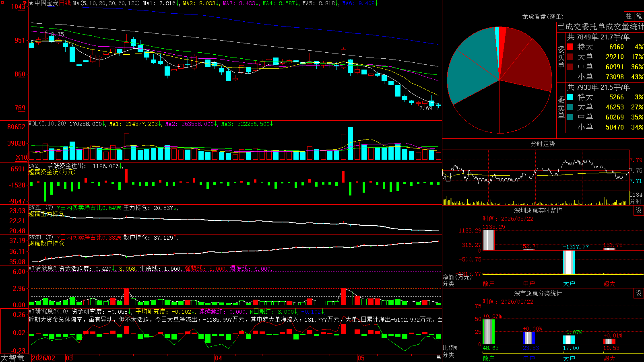The height and width of the screenshot is (362, 644).
Task: Click the cyan 大户 bar labeled -1317.77
Action: 569,262
